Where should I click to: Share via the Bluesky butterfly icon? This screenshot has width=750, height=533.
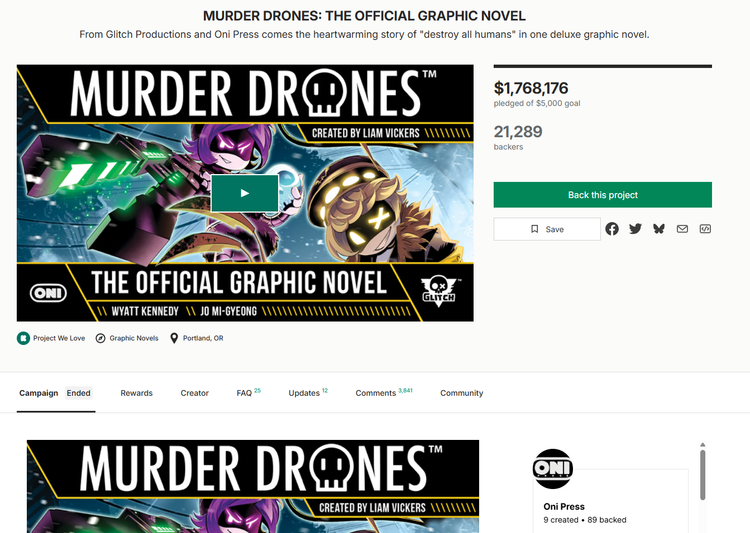coord(659,229)
